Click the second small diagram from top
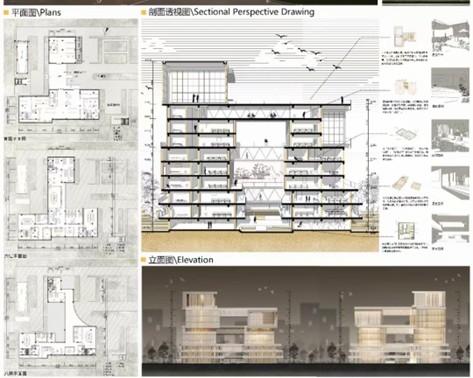The height and width of the screenshot is (378, 473). [405, 88]
